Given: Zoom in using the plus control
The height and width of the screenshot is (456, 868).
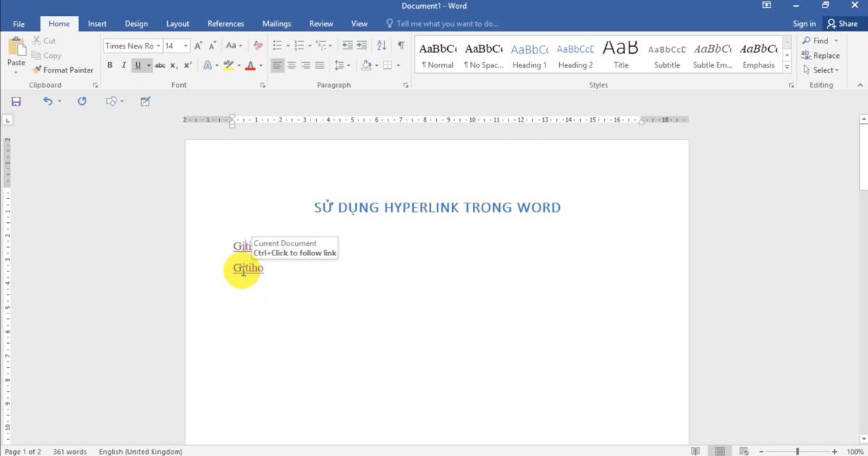Looking at the screenshot, I should tap(835, 450).
